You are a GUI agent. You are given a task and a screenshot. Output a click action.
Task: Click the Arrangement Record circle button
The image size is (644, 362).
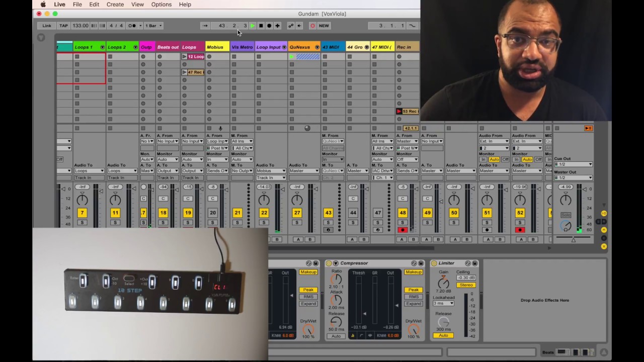pyautogui.click(x=269, y=26)
